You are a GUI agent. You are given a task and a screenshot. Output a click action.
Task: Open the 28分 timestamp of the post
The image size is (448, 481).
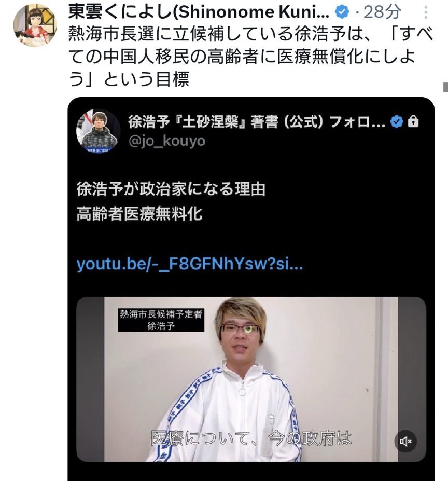point(382,12)
